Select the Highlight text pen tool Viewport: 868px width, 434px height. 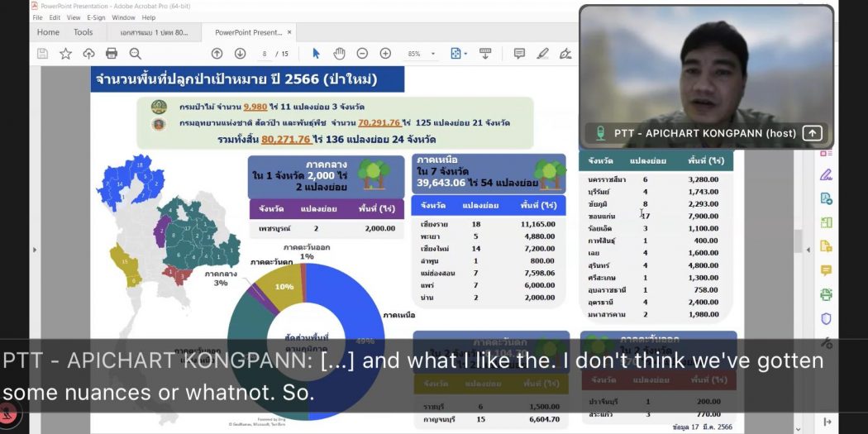pos(542,54)
